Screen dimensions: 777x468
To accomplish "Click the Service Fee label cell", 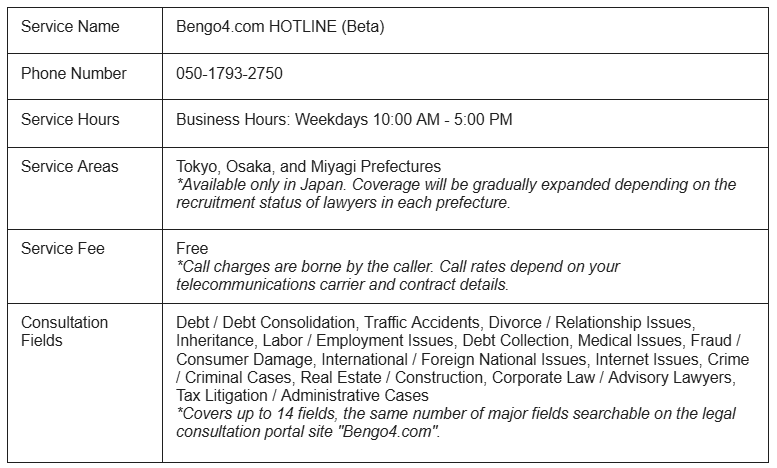I will click(62, 248).
